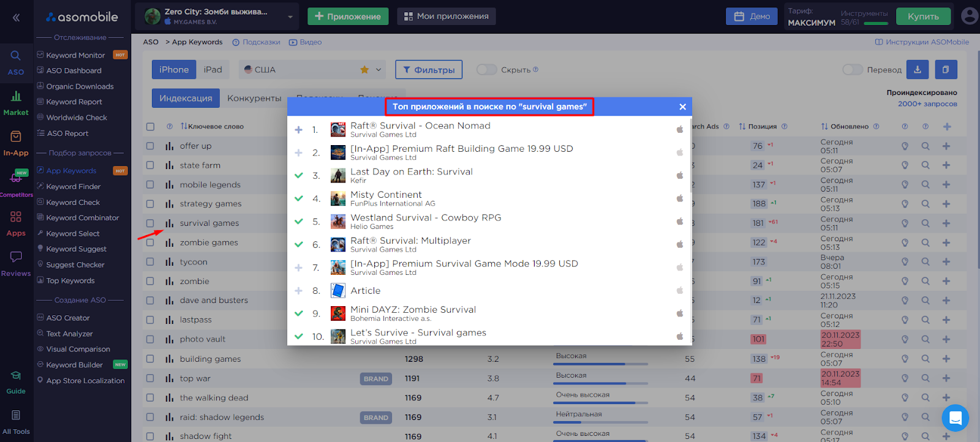Add Article entry with plus icon
980x442 pixels.
(x=298, y=291)
